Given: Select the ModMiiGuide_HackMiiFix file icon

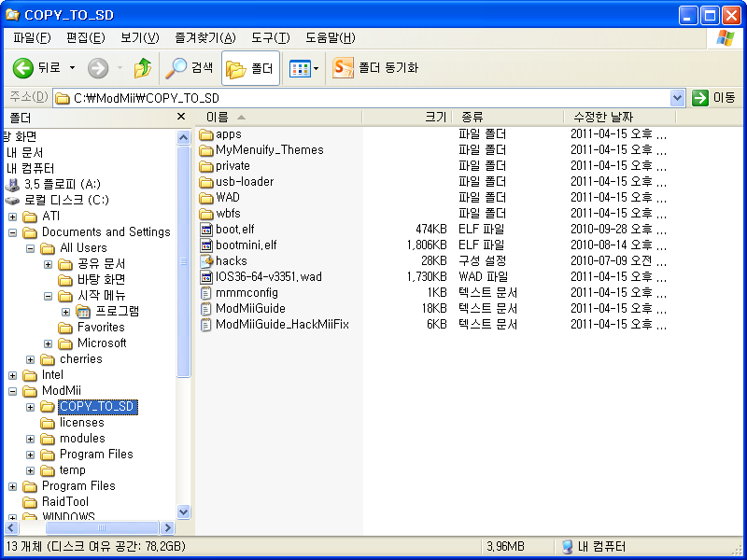Looking at the screenshot, I should [205, 324].
